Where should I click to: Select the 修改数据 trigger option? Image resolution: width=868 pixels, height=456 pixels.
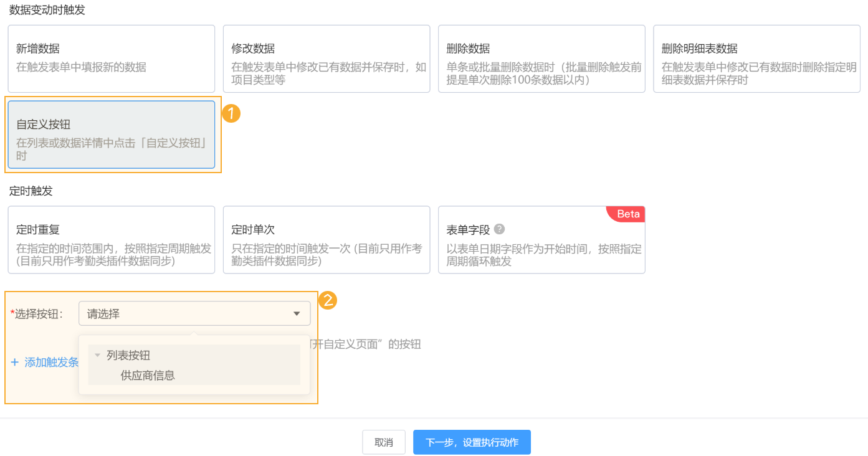coord(327,59)
